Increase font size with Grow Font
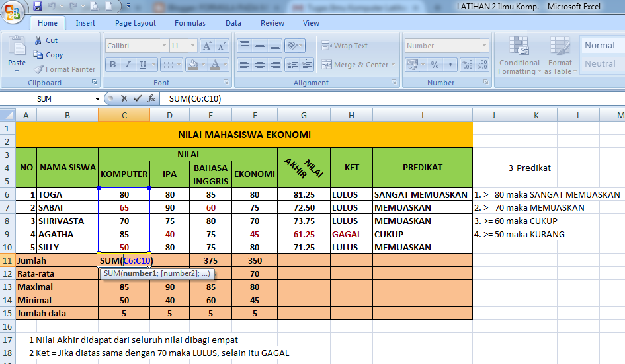This screenshot has width=625, height=364. pos(207,46)
